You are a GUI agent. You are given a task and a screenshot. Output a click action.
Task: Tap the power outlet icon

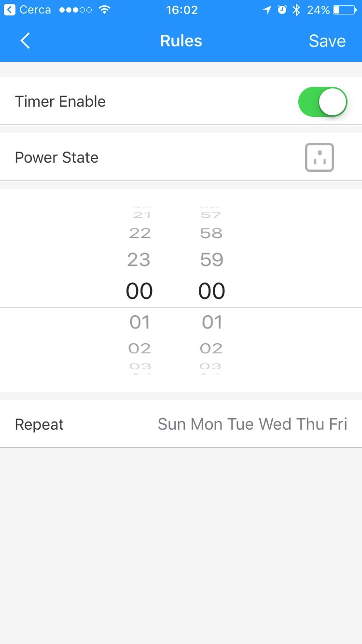[x=319, y=157]
